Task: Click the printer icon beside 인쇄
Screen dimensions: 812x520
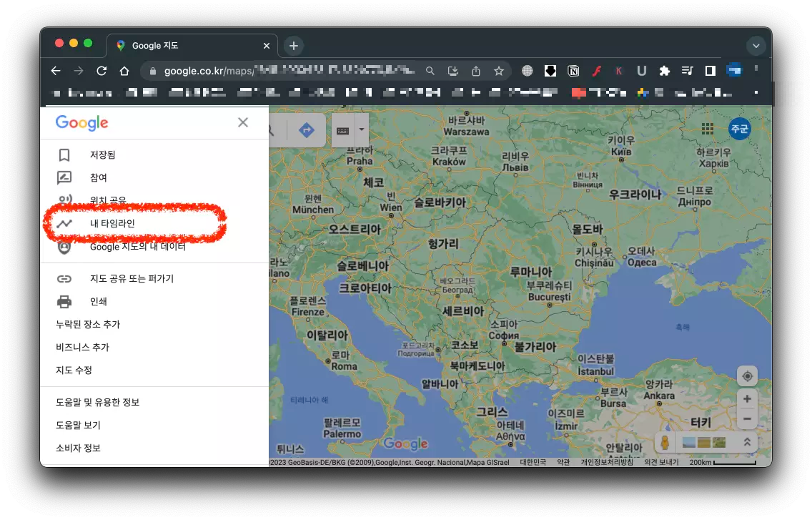Action: point(64,302)
